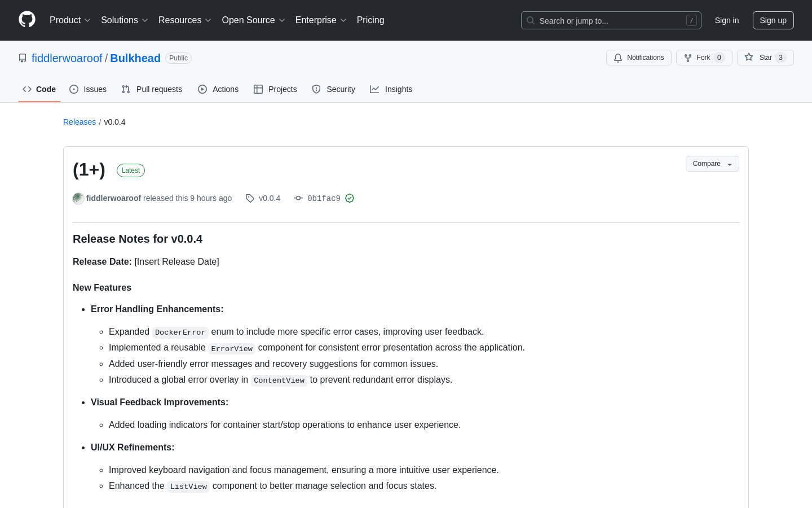This screenshot has height=508, width=812.
Task: Click the search magnifier icon
Action: (x=531, y=20)
